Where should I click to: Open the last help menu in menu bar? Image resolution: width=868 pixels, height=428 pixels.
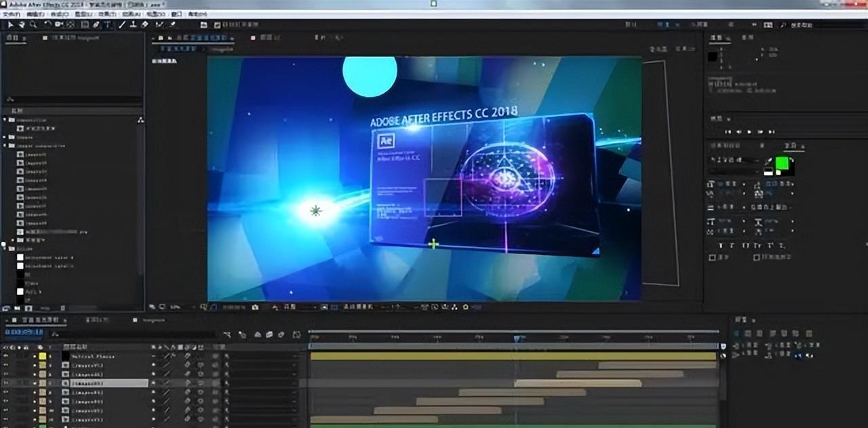pyautogui.click(x=196, y=14)
